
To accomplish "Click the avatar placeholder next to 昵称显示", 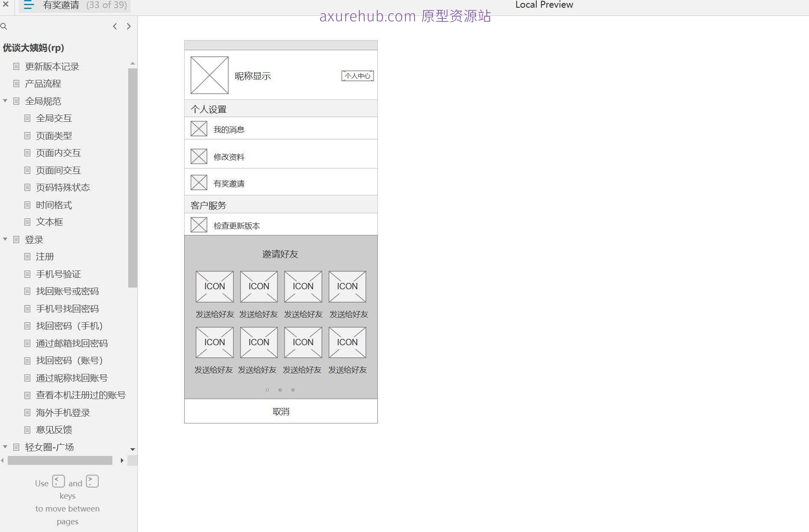I will point(209,75).
